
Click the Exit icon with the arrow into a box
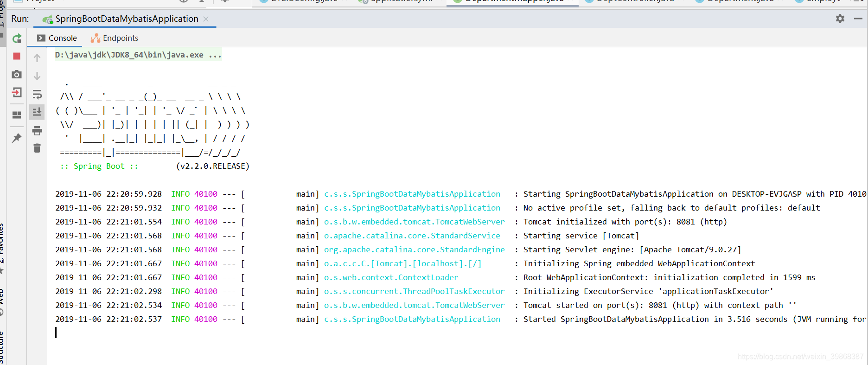click(17, 92)
